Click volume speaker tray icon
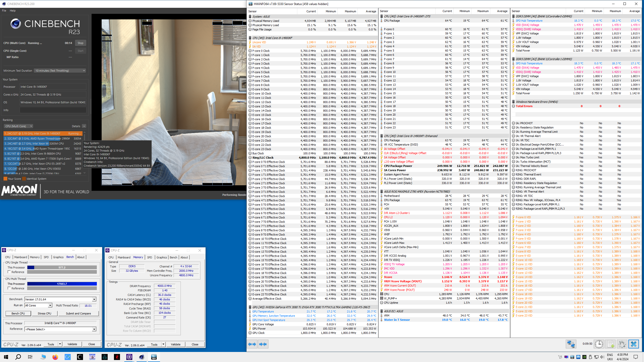 point(602,357)
